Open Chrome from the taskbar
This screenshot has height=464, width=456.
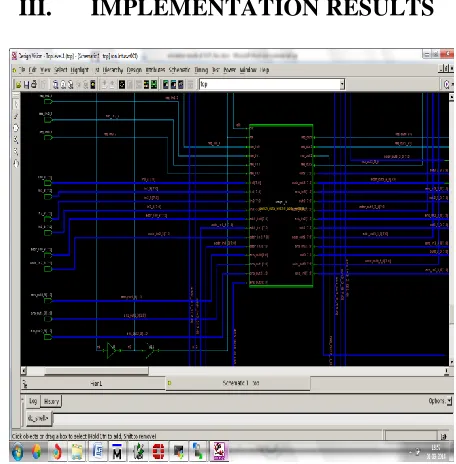coord(36,452)
